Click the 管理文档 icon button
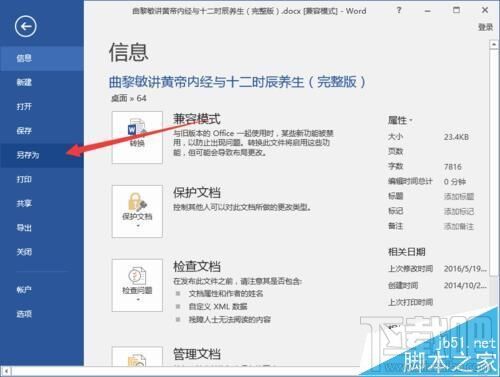Screen dimensions: 500x377 pyautogui.click(x=137, y=356)
